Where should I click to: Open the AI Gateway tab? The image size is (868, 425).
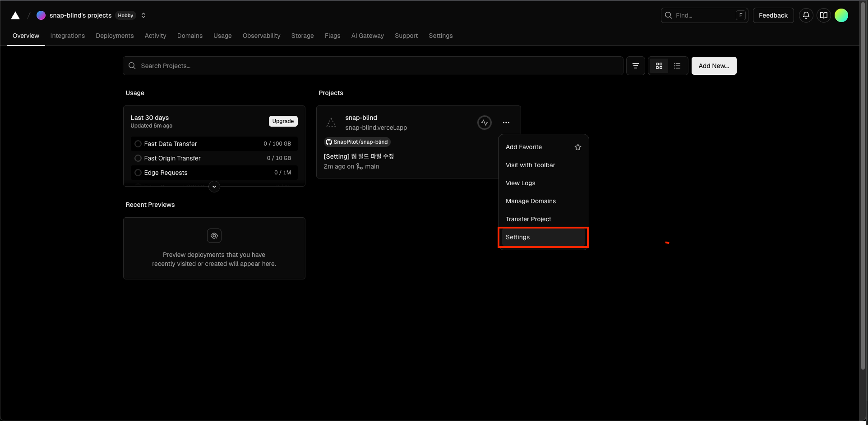[367, 36]
